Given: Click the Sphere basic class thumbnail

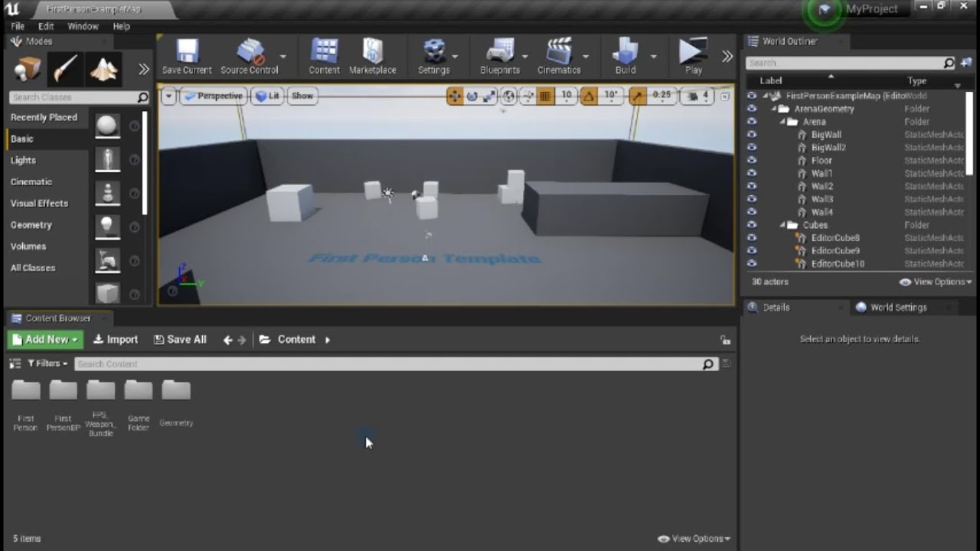Looking at the screenshot, I should [107, 126].
